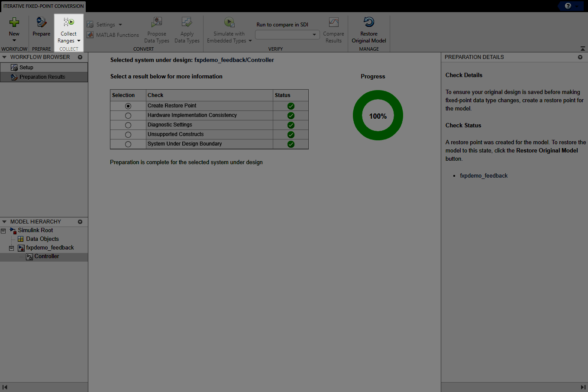Switch to the Iterative Fixed-Point Conversion tab

pyautogui.click(x=43, y=6)
